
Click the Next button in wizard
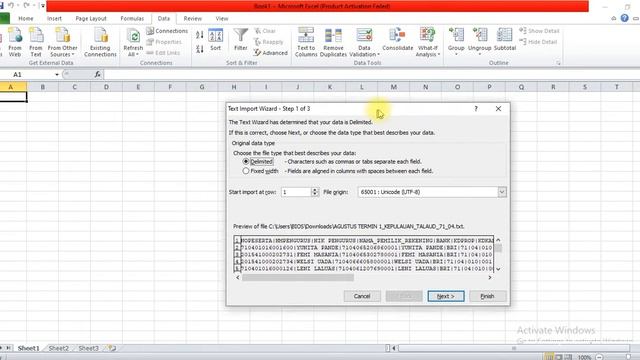pyautogui.click(x=446, y=296)
